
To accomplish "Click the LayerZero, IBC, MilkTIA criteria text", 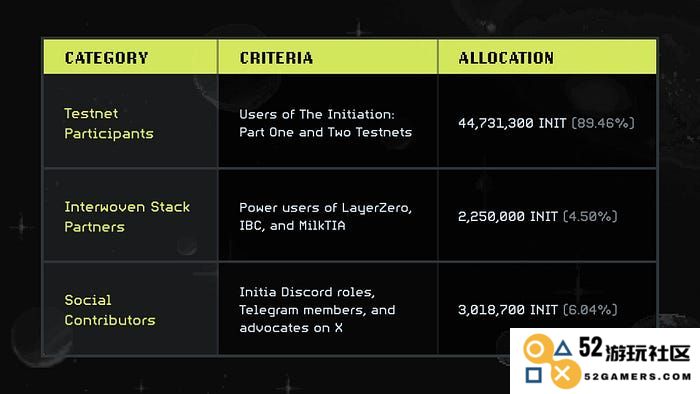I will 325,216.
